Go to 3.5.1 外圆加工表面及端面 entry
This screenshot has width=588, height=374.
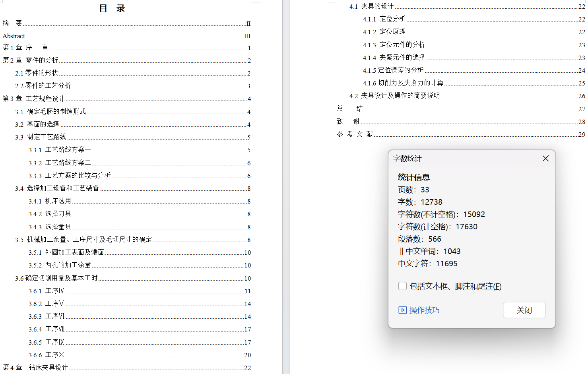coord(140,252)
